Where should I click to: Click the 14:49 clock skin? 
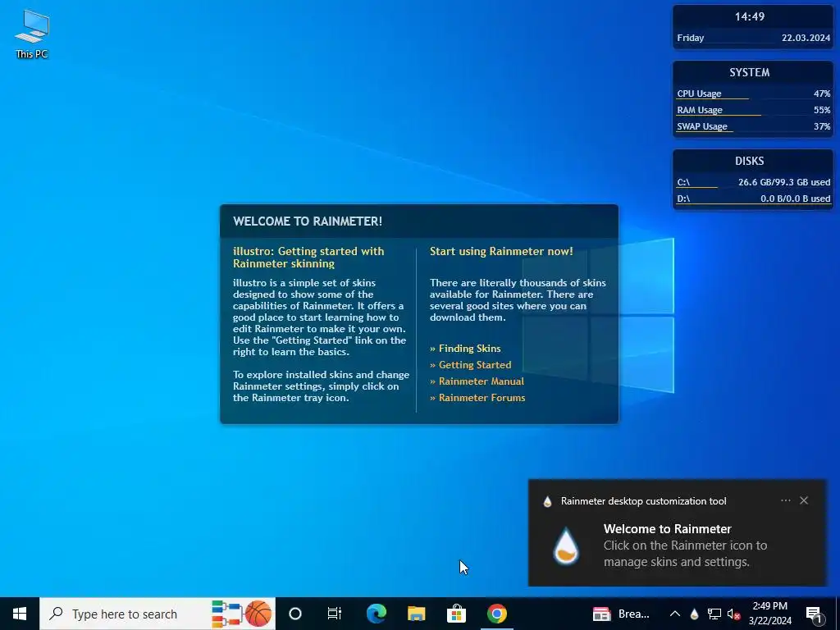tap(750, 16)
